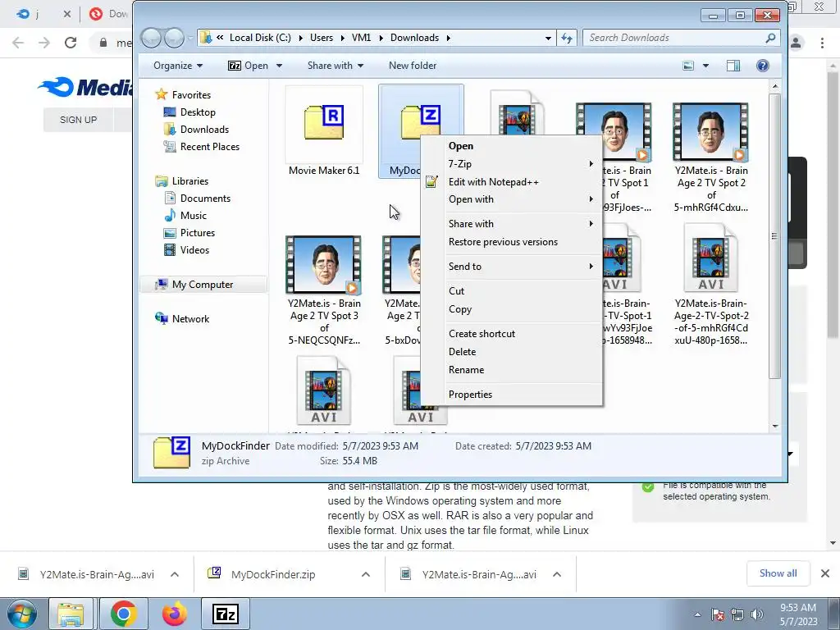Click the address bar refresh icon
840x630 pixels.
click(567, 38)
